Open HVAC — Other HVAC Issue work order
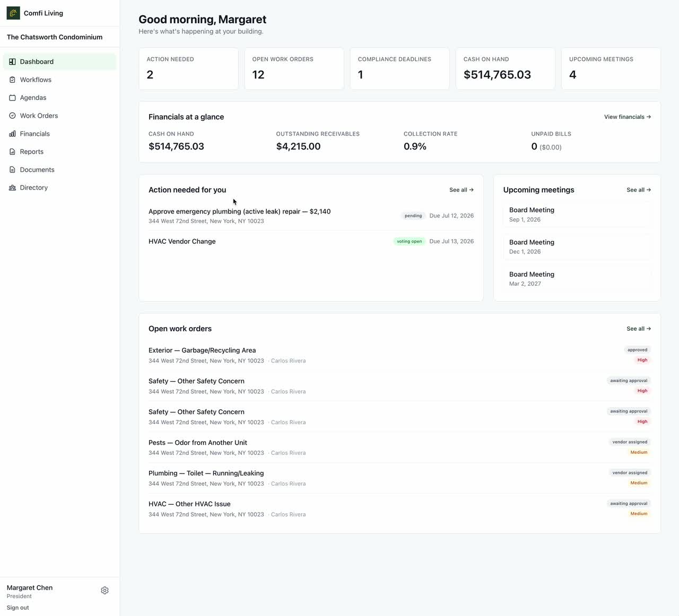This screenshot has width=679, height=616. point(399,509)
